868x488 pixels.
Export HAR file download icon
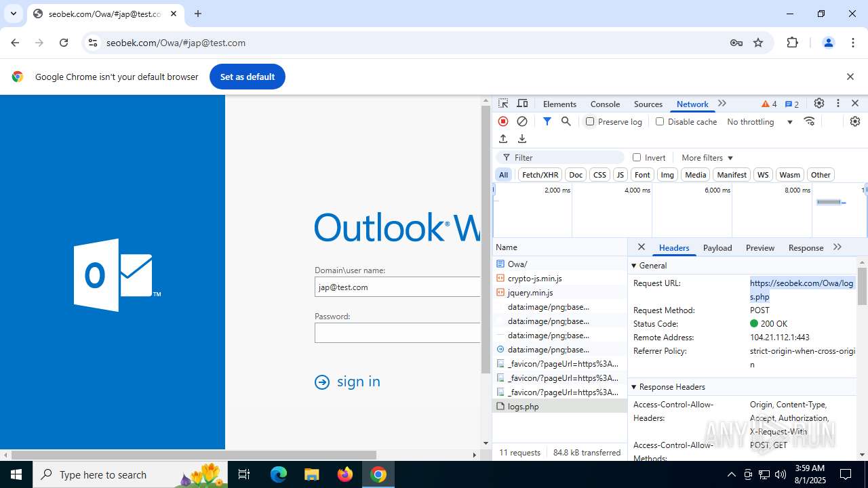click(x=522, y=139)
